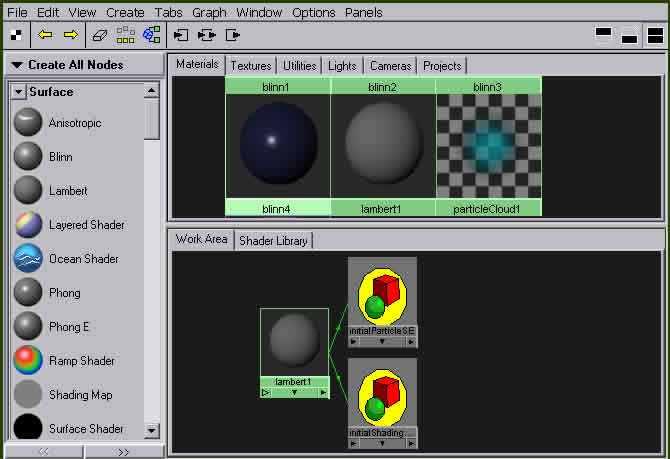Click the Output Connections toolbar icon
670x459 pixels.
233,35
